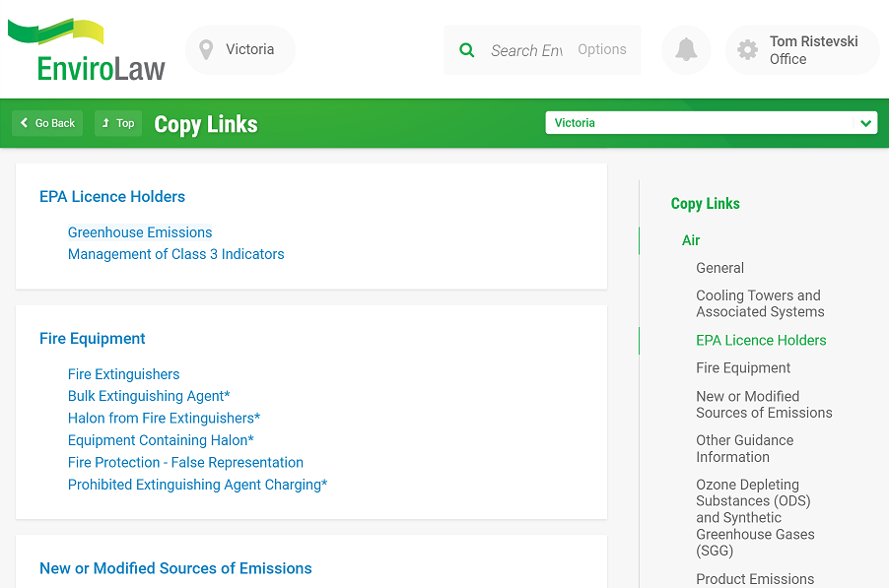Open Tom Ristevski Office account menu

[802, 50]
